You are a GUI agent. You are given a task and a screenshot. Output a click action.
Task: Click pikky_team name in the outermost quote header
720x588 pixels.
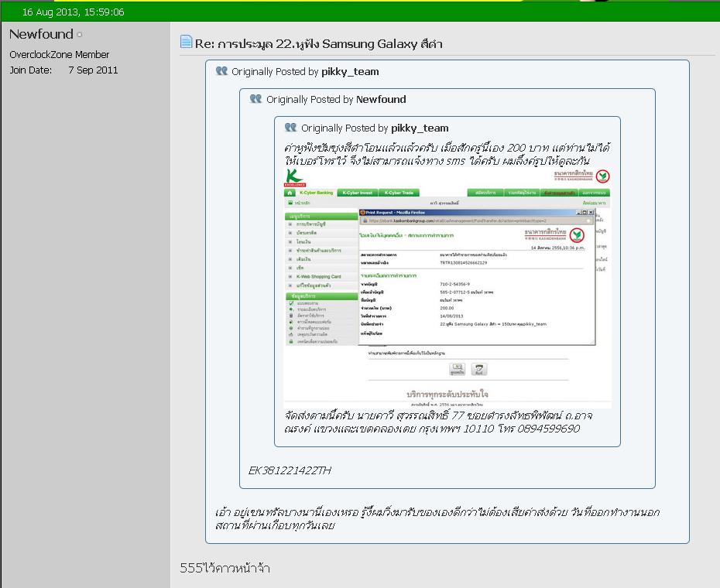pyautogui.click(x=351, y=72)
